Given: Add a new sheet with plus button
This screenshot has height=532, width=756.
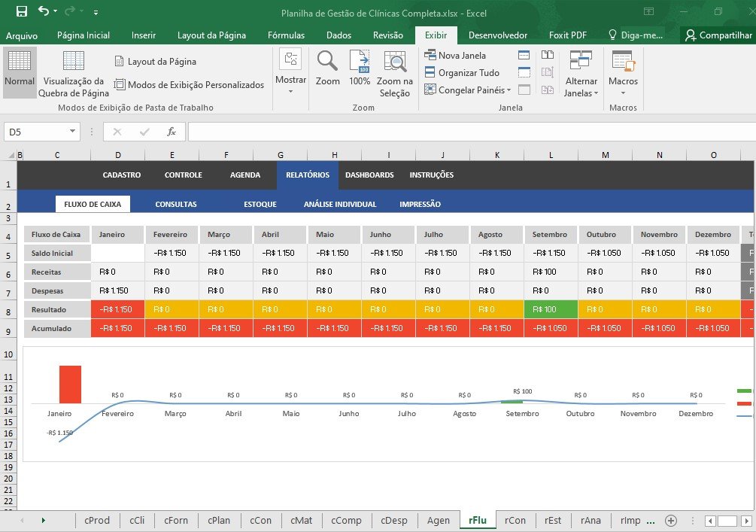Looking at the screenshot, I should 671,520.
